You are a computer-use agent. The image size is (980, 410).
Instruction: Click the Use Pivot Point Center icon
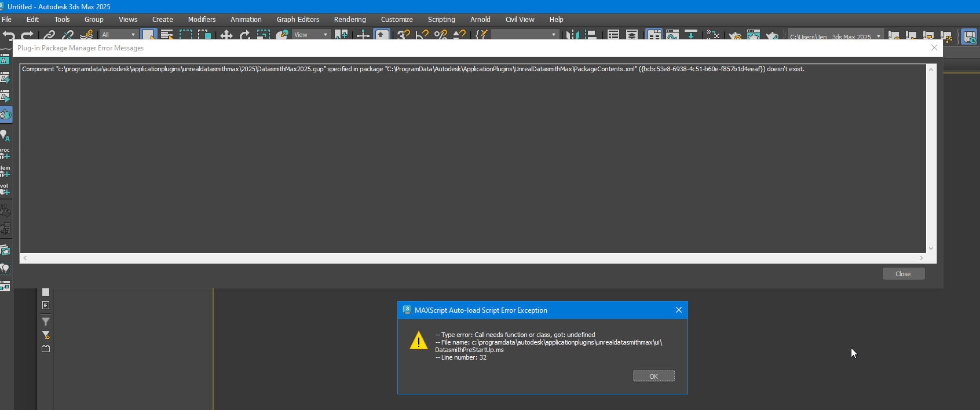341,35
